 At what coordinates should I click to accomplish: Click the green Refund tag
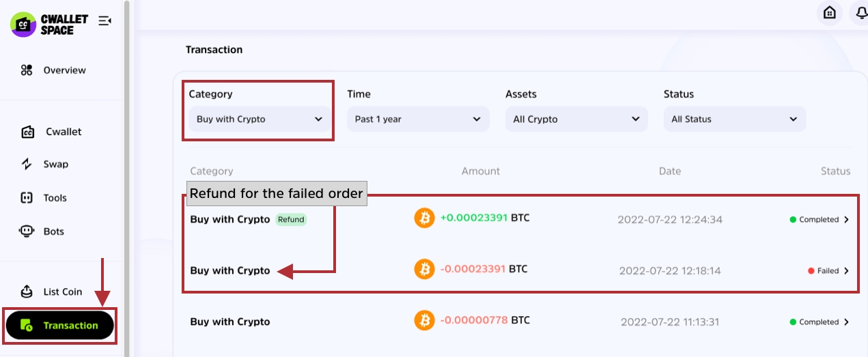(291, 220)
